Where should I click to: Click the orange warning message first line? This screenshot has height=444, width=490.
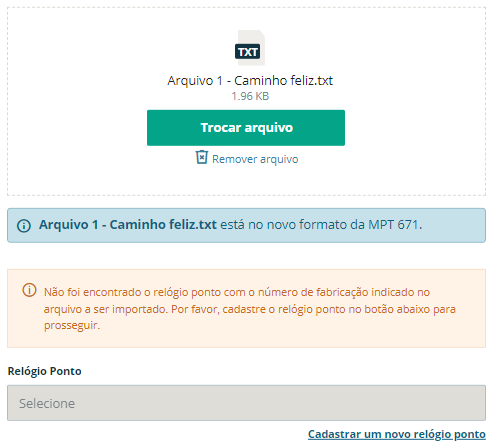click(237, 292)
